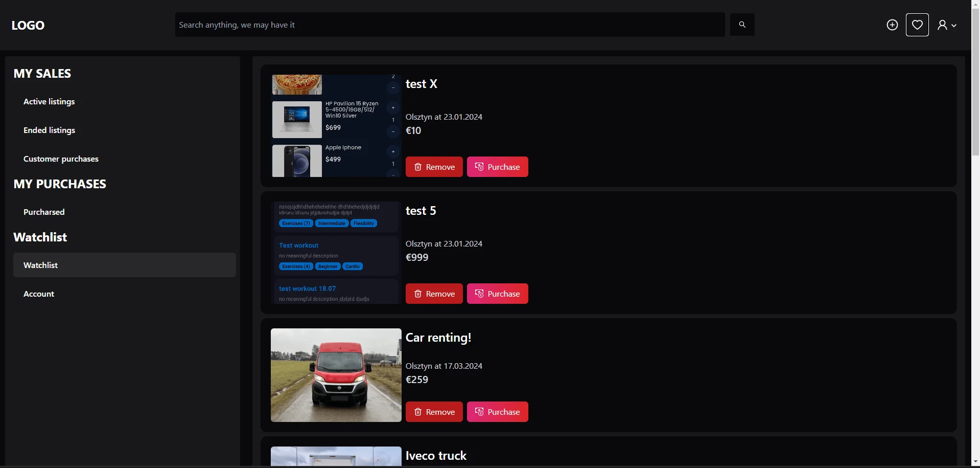Open the heart watchlist icon in header

(917, 25)
